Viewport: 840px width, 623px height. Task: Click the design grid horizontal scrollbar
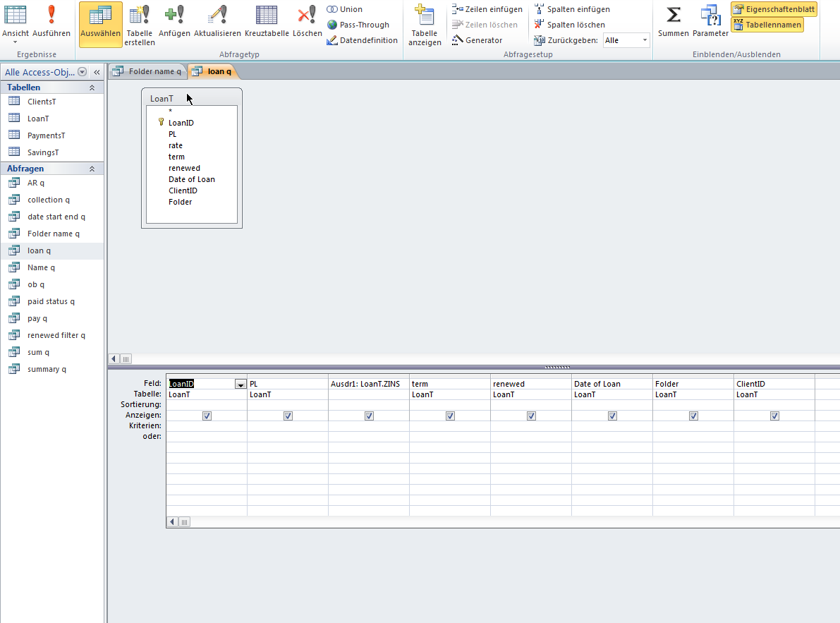tap(494, 522)
